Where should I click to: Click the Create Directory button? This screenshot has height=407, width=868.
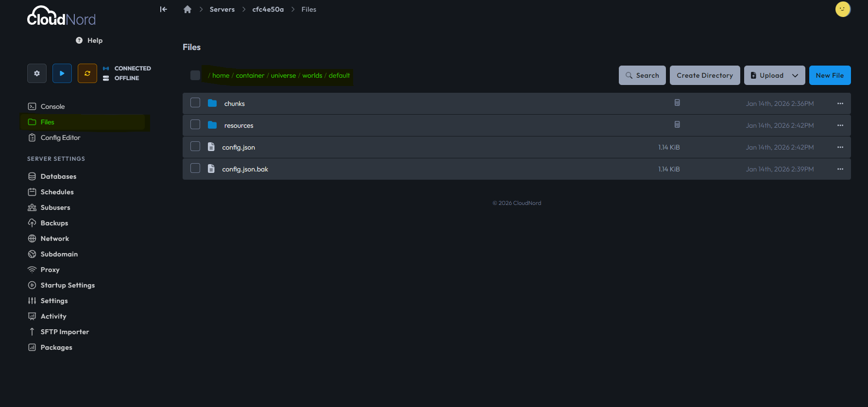705,75
